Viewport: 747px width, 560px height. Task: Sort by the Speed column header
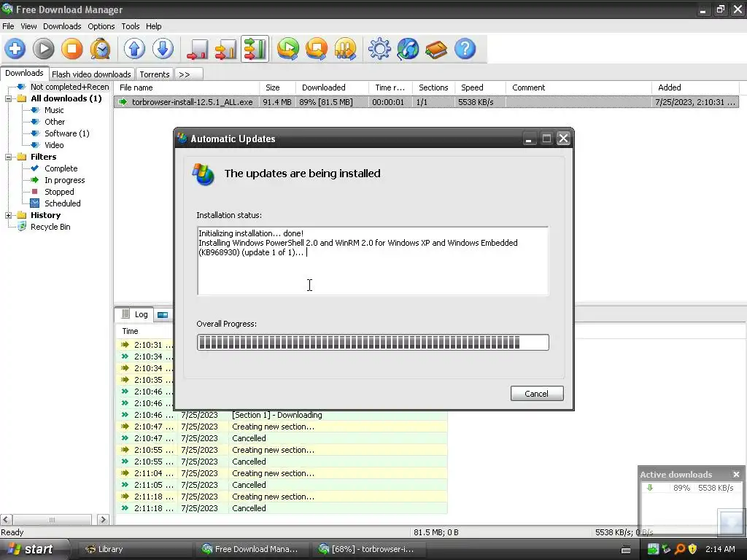tap(480, 87)
